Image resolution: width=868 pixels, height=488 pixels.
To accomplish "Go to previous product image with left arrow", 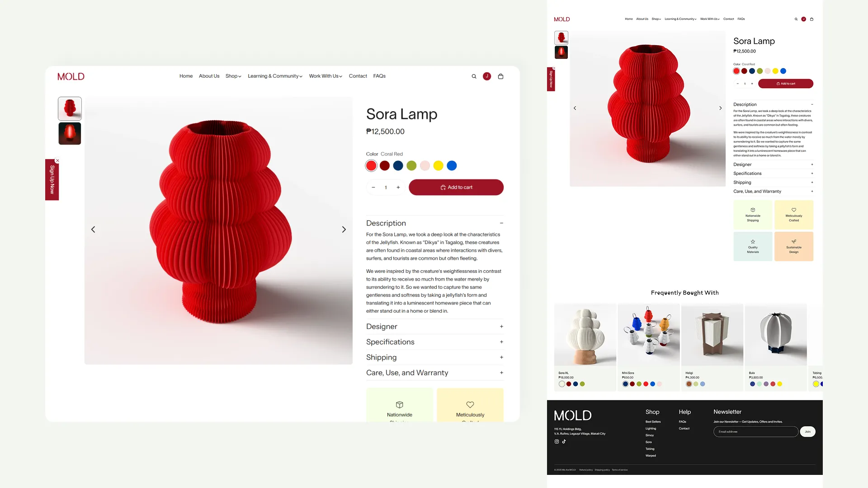I will (x=93, y=230).
